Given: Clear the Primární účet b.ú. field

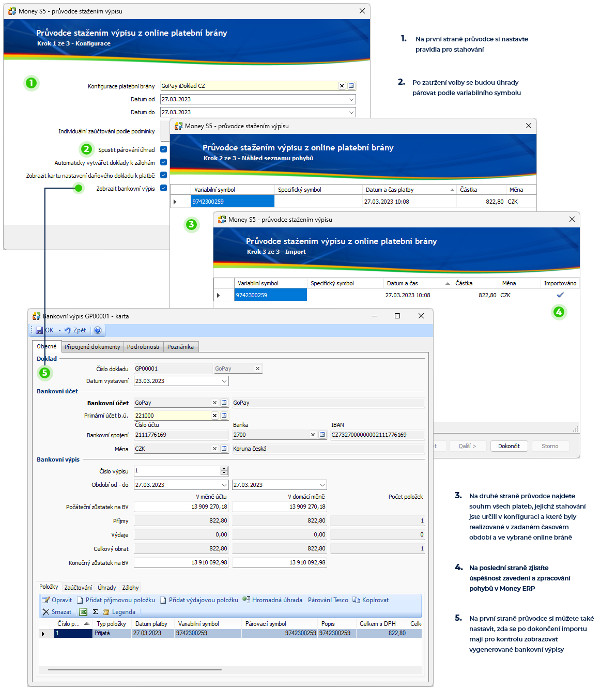Looking at the screenshot, I should (214, 416).
